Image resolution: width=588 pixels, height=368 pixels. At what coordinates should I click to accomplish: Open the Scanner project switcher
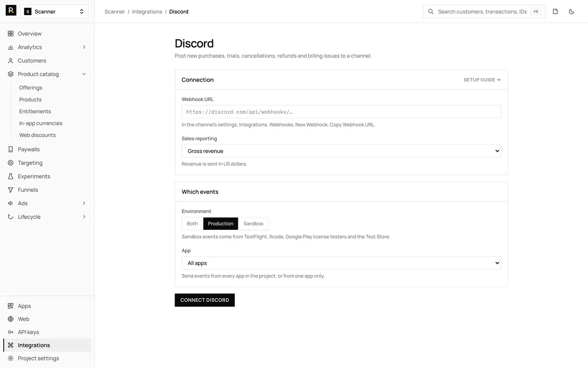click(54, 11)
